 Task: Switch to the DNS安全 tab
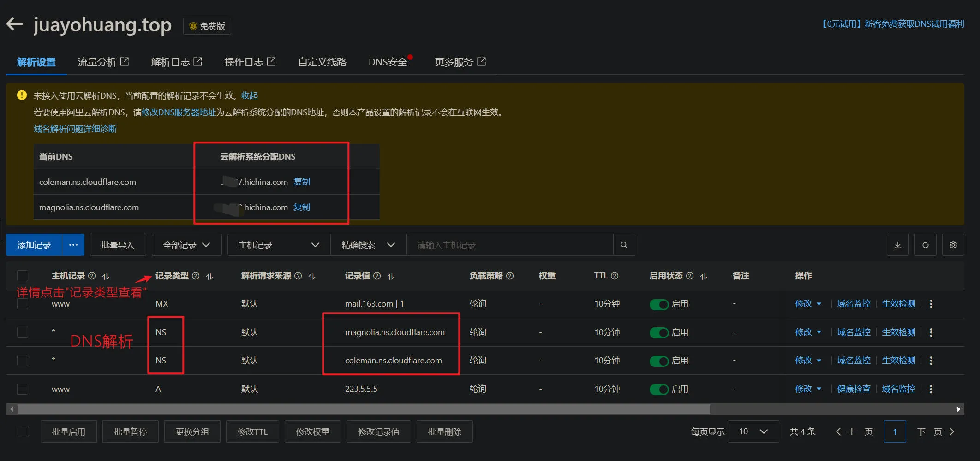(x=388, y=62)
